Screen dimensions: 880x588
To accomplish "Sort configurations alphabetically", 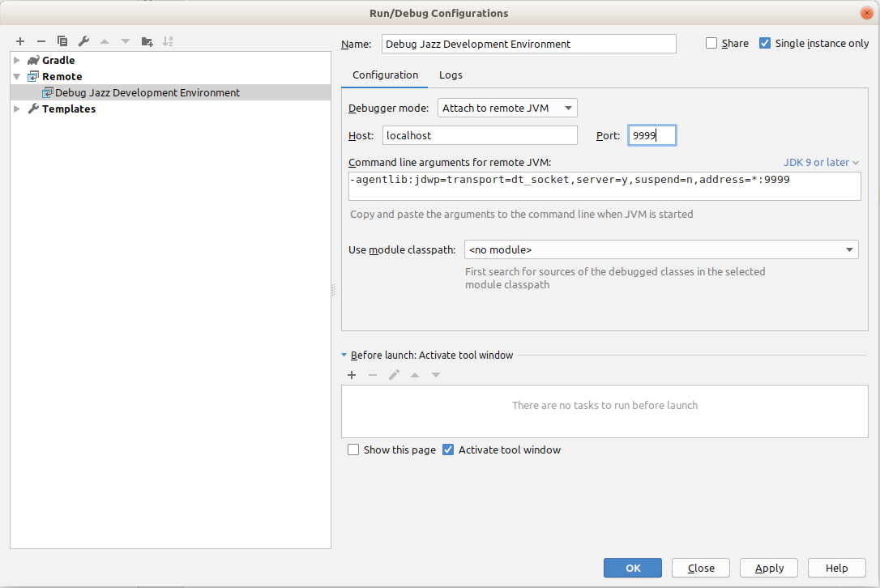I will pyautogui.click(x=168, y=41).
